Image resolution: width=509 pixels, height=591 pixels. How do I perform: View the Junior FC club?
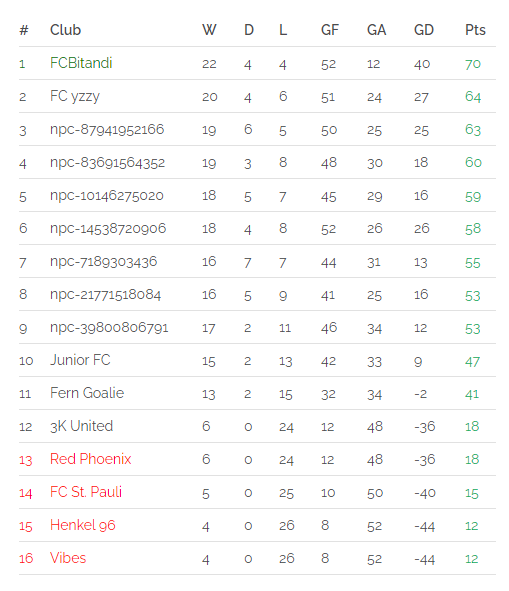(x=80, y=360)
